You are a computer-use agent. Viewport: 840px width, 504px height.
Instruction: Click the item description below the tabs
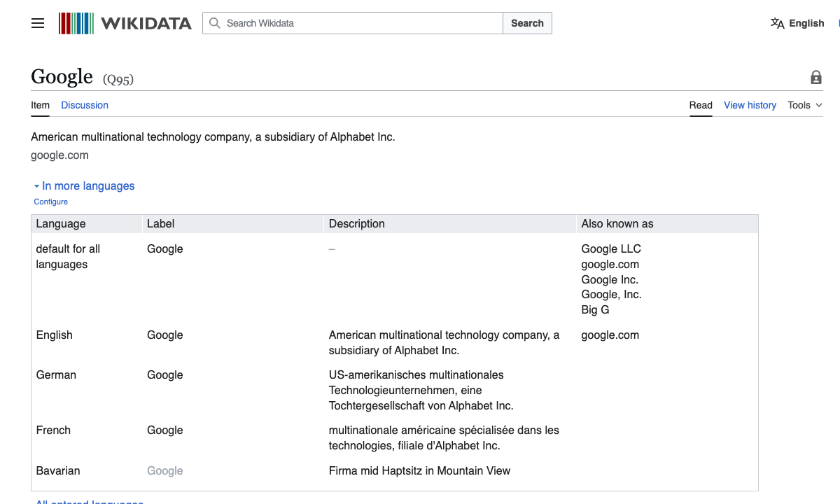click(x=213, y=137)
